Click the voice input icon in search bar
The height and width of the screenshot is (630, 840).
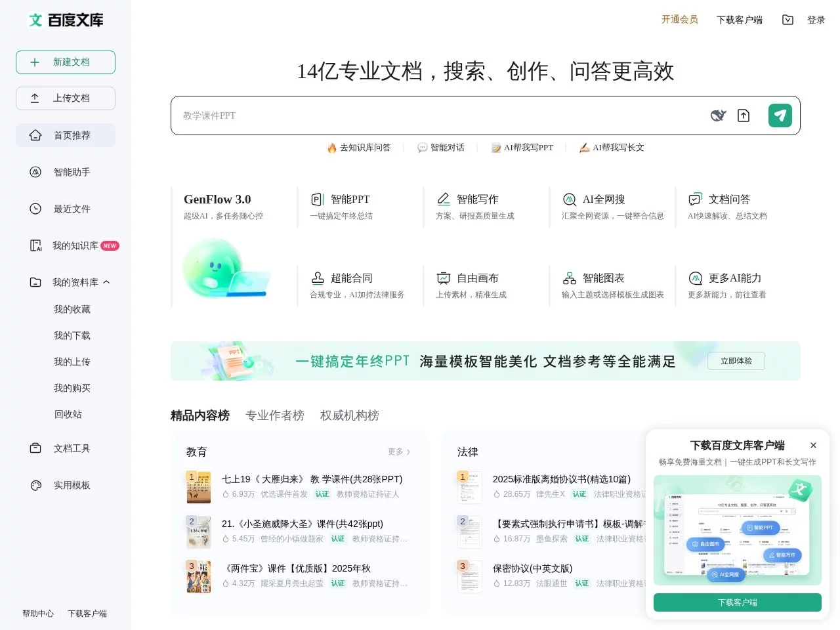point(717,115)
